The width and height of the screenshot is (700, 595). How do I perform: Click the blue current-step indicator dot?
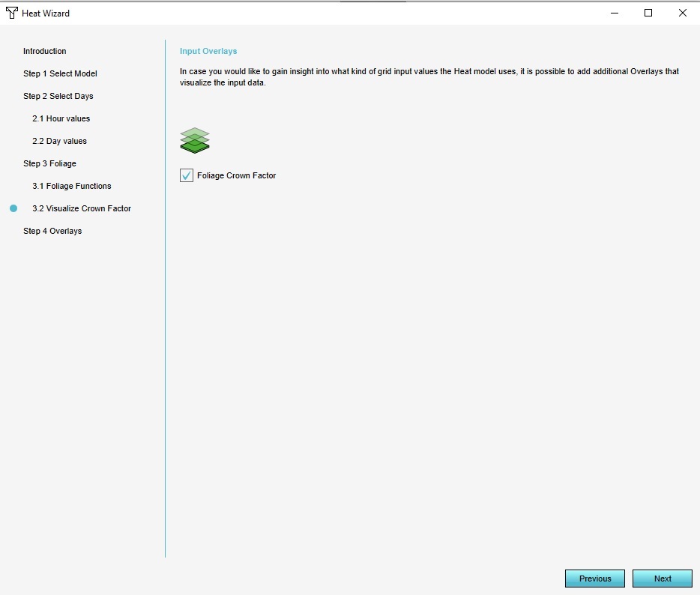coord(13,208)
